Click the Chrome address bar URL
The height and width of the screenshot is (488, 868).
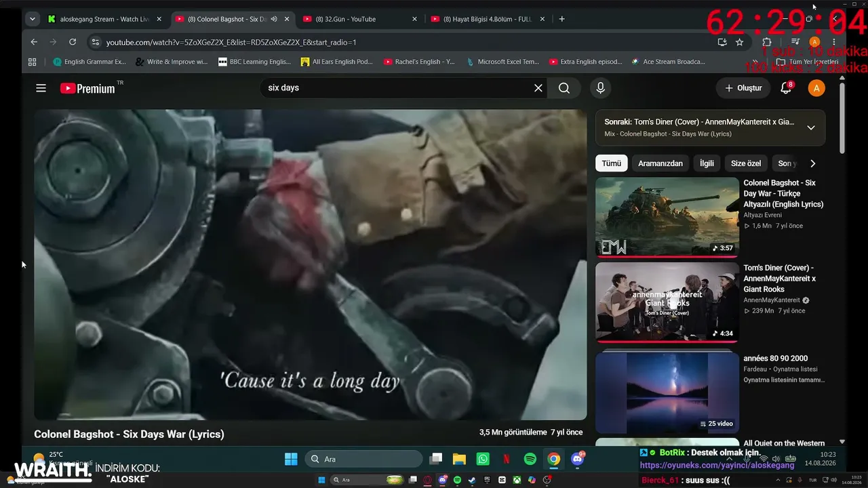[231, 42]
